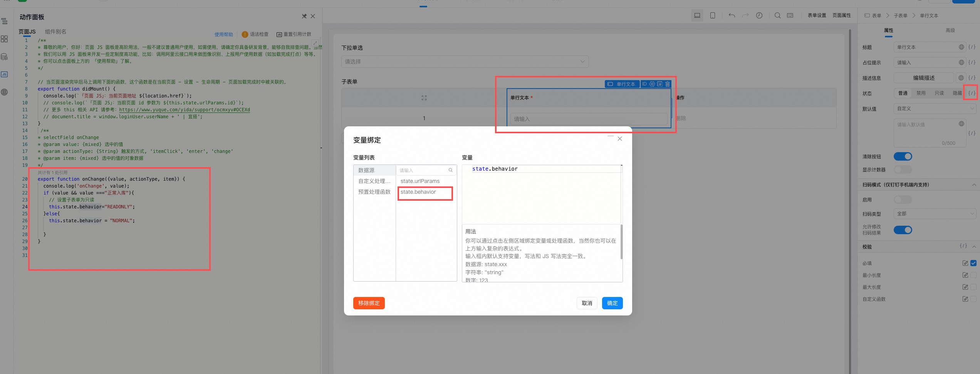Open variable binding for the status property
This screenshot has width=980, height=374.
click(972, 93)
